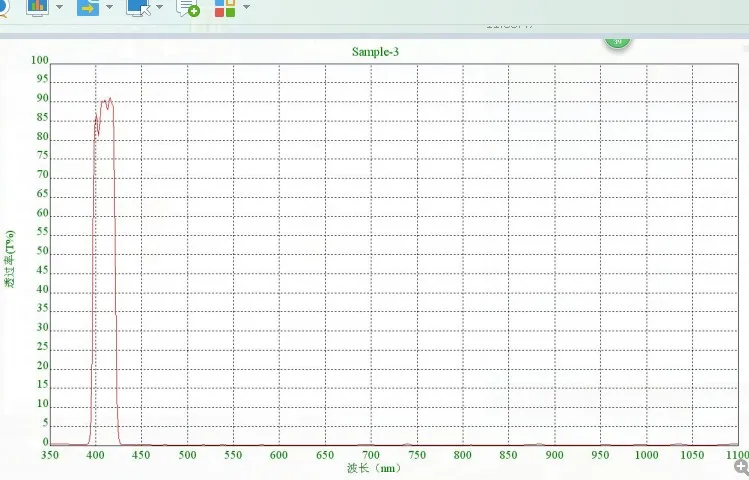Click the green circular badge above chart
Viewport: 749px width, 480px height.
[618, 42]
